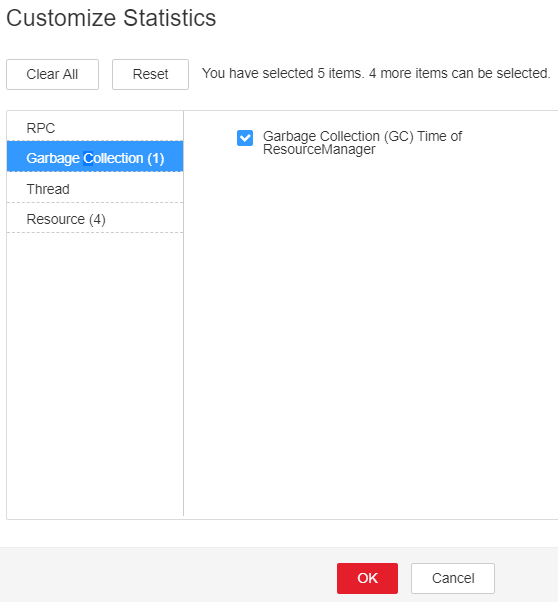This screenshot has height=602, width=558.
Task: Click the gray footer bar left of OK
Action: [168, 575]
